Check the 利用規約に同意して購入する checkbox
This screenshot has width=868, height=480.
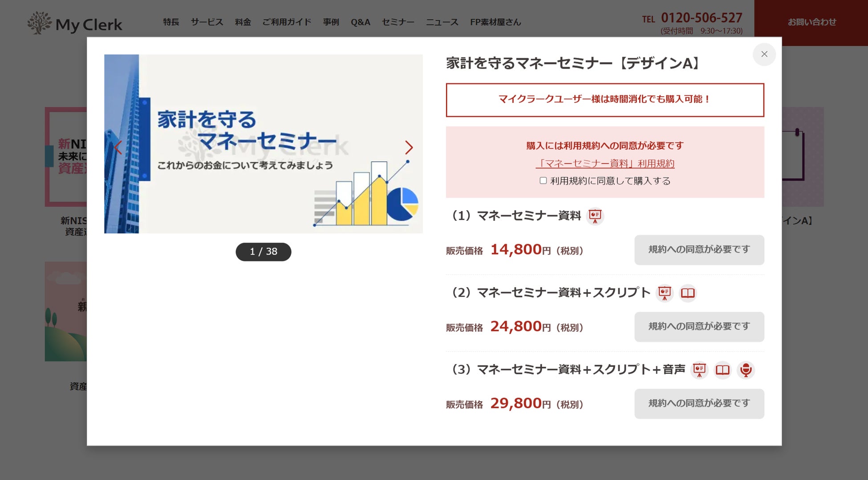coord(543,180)
